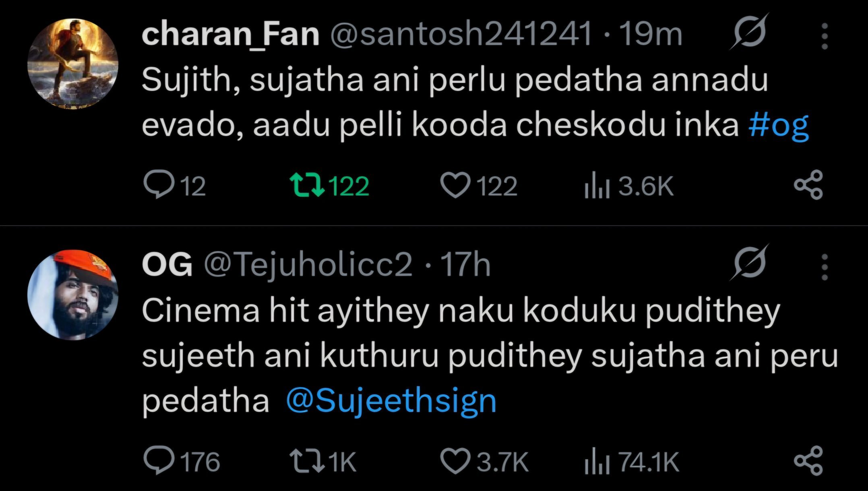Open the #og hashtag
This screenshot has width=868, height=491.
778,126
